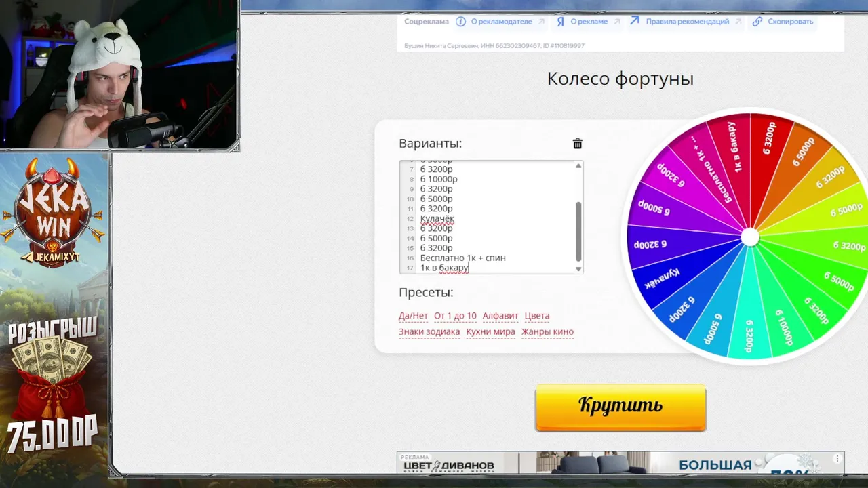Open the О рекламодателе link
This screenshot has width=868, height=488.
(501, 22)
